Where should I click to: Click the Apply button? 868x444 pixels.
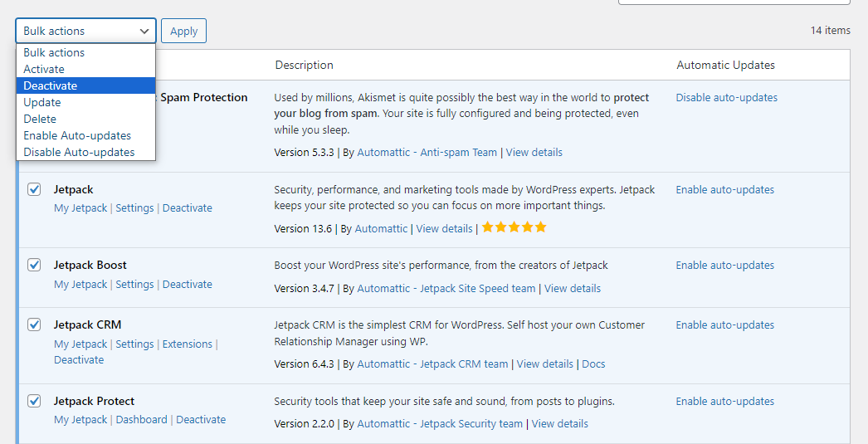(x=183, y=31)
